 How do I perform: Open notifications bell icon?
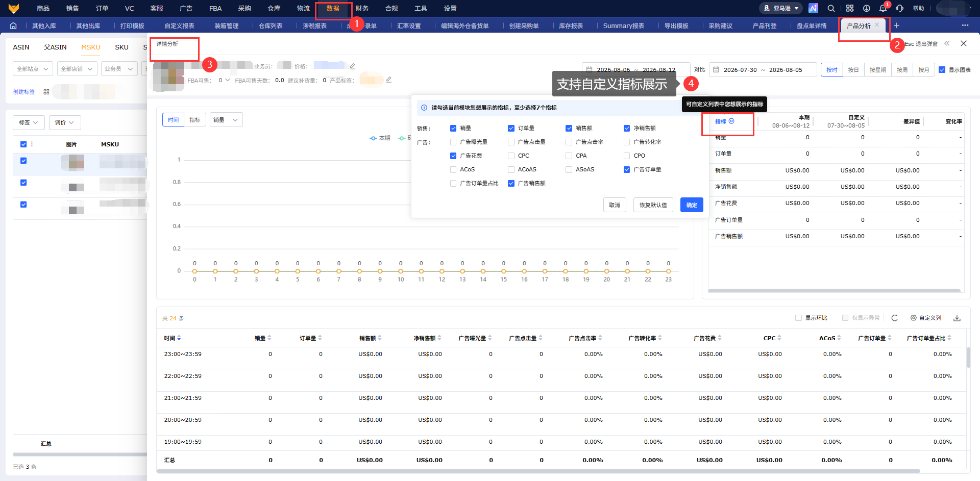[883, 8]
